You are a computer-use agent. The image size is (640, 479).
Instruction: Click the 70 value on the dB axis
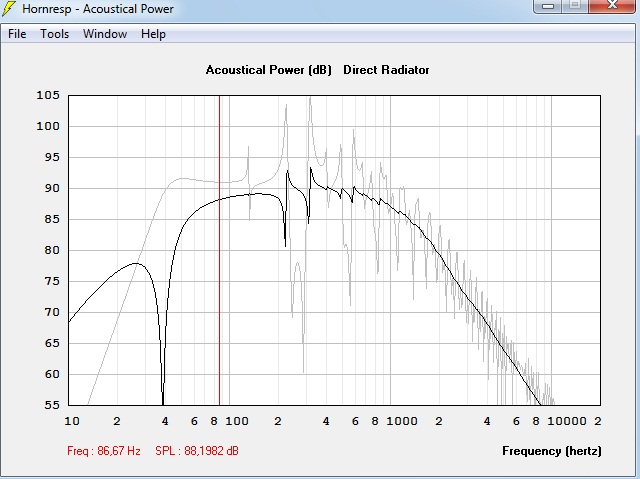52,312
